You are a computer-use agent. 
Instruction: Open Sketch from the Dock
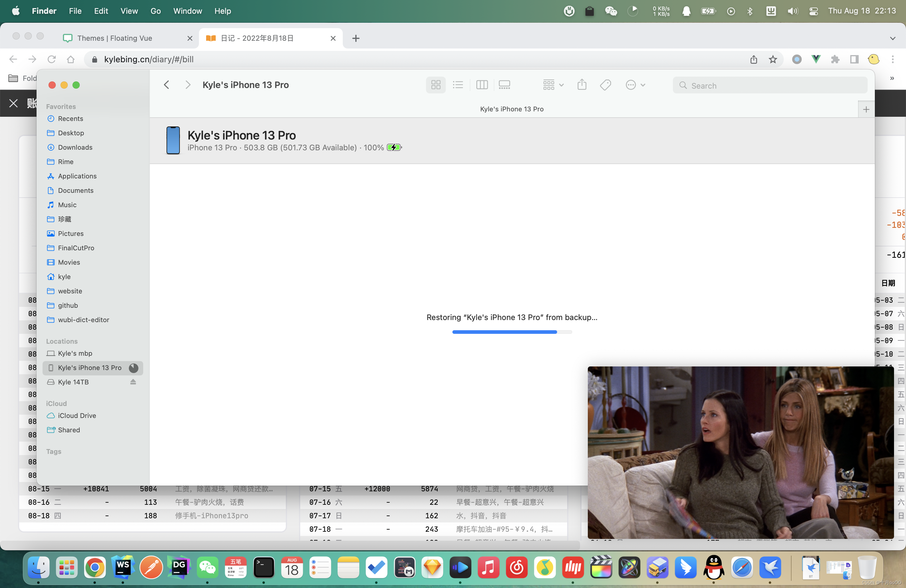432,567
